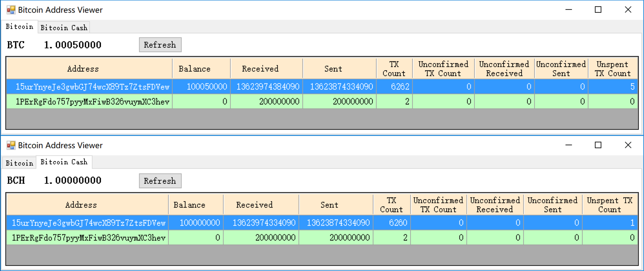The height and width of the screenshot is (271, 644).
Task: Click Refresh button next to BCH balance
Action: point(160,181)
